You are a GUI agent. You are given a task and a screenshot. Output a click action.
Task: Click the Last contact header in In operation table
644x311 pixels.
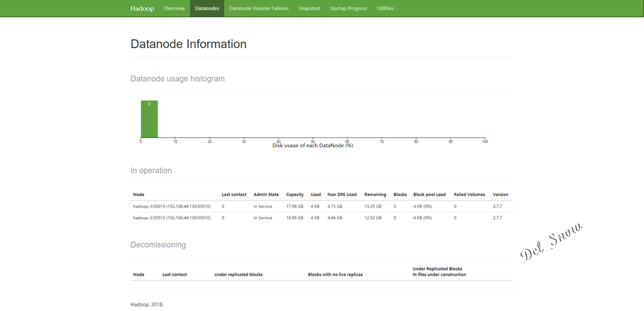point(234,195)
